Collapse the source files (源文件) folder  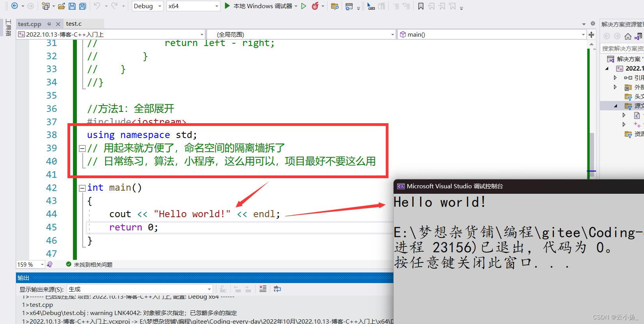click(616, 106)
